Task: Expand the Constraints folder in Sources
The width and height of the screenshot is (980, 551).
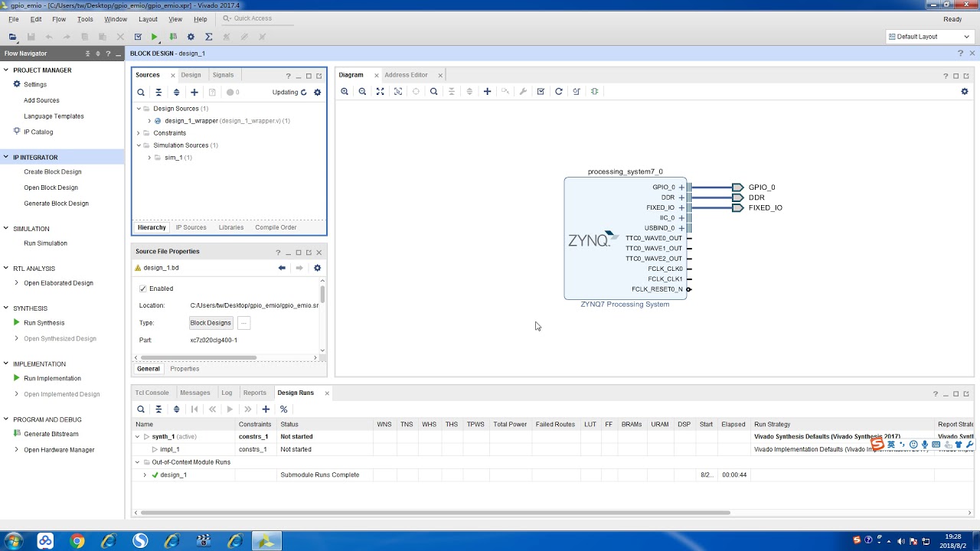Action: (x=136, y=132)
